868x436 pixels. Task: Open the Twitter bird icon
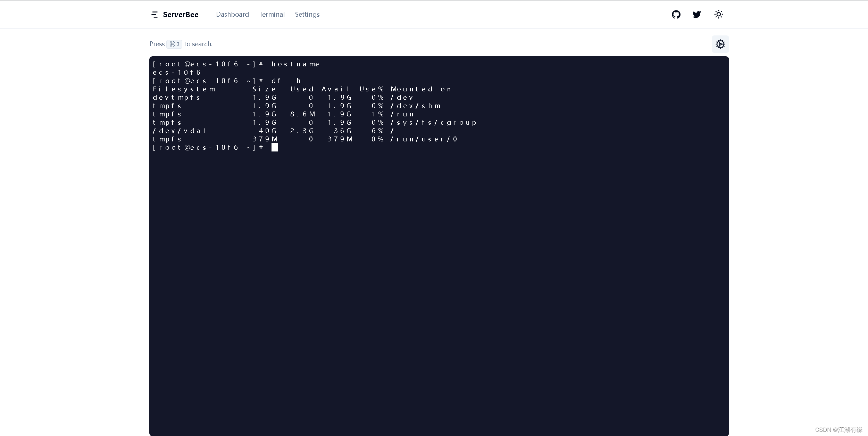[x=696, y=15]
